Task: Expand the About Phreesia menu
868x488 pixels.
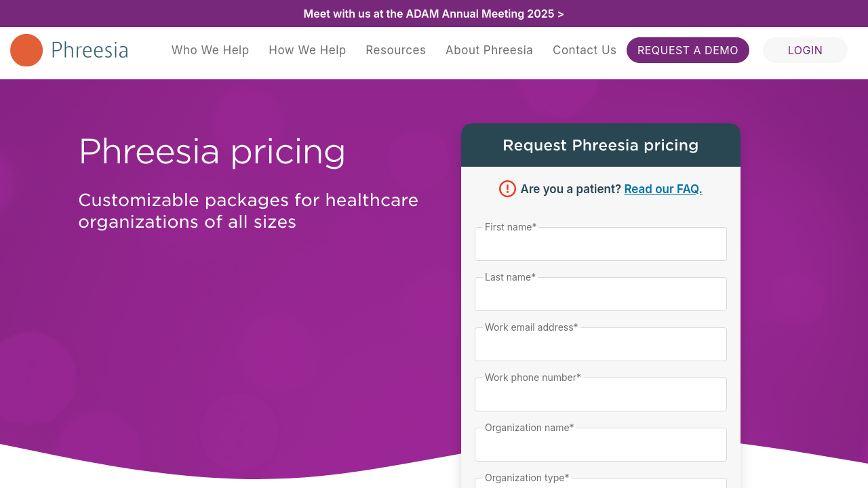Action: pos(489,50)
